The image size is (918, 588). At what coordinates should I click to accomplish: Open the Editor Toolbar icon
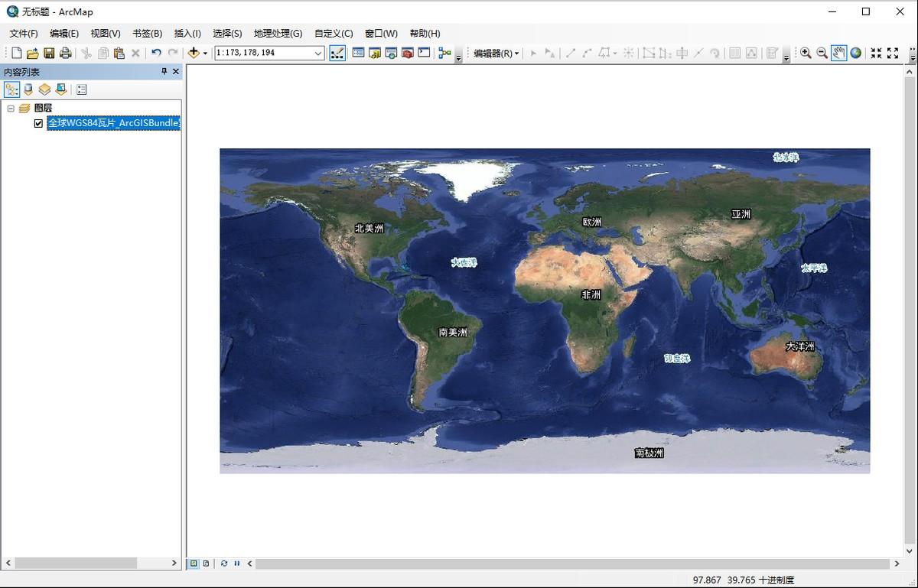(x=337, y=53)
